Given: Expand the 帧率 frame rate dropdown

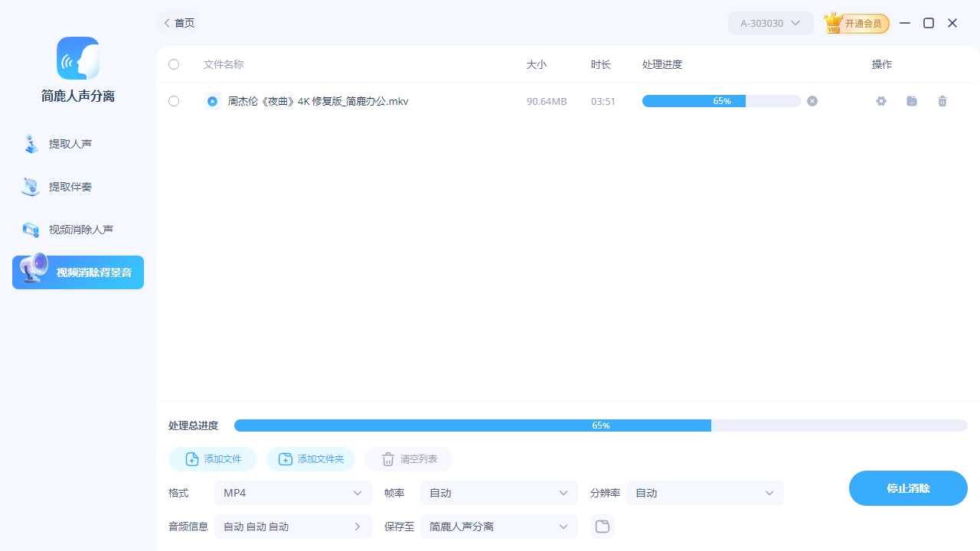Looking at the screenshot, I should [498, 493].
